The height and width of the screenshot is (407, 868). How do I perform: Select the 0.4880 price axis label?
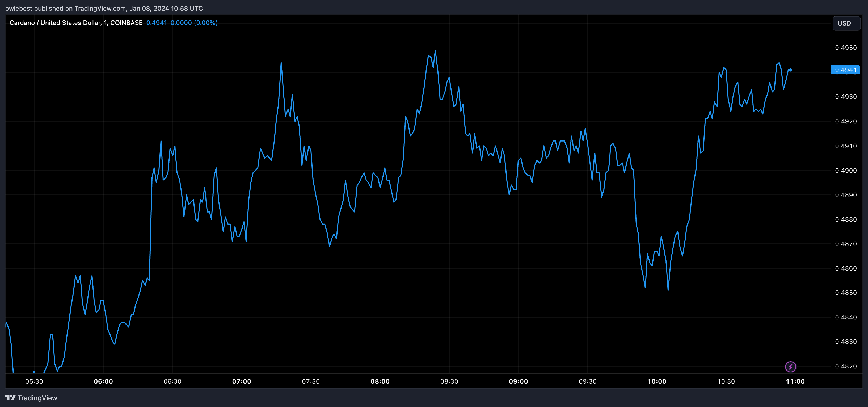[846, 219]
